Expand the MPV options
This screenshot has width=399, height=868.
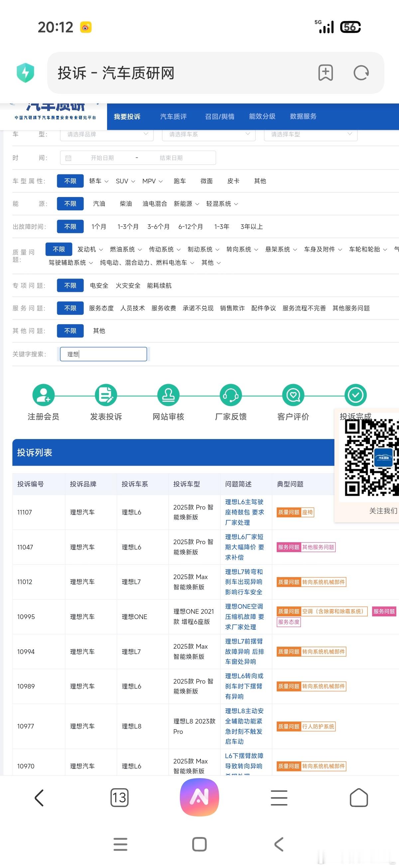coord(152,181)
